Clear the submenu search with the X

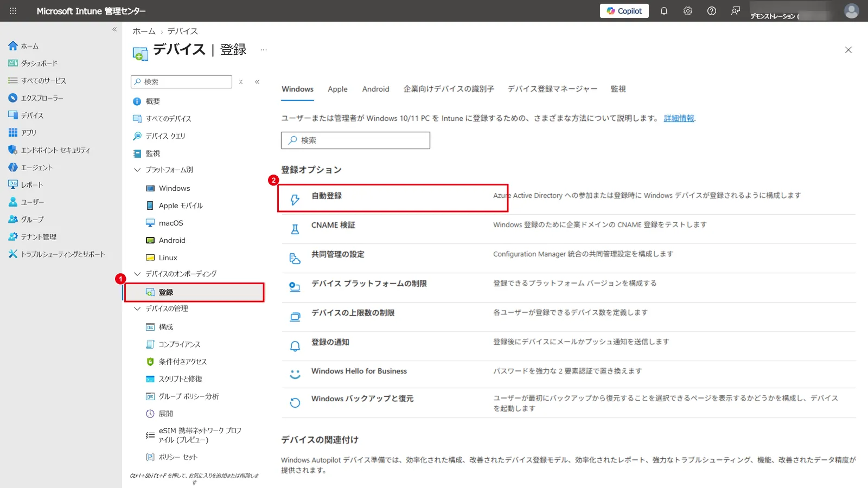[241, 82]
